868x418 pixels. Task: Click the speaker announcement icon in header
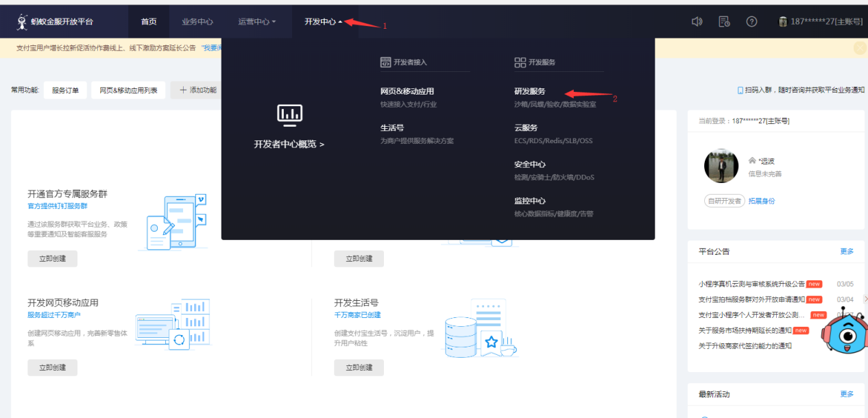click(697, 22)
